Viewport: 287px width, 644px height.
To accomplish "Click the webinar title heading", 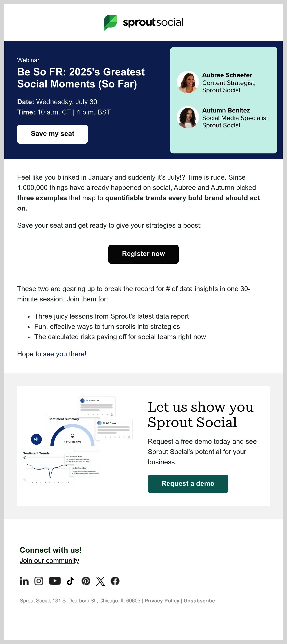I will [81, 78].
